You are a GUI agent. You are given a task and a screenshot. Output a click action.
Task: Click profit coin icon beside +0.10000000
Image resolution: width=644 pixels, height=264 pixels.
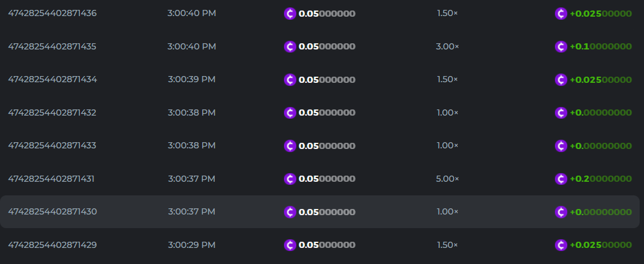click(561, 46)
